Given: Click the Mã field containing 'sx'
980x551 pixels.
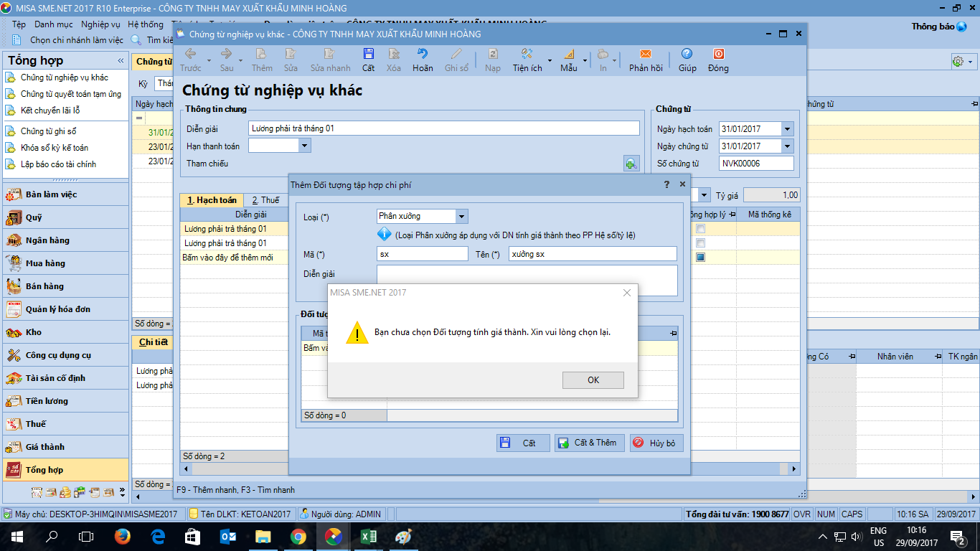Looking at the screenshot, I should pos(423,254).
